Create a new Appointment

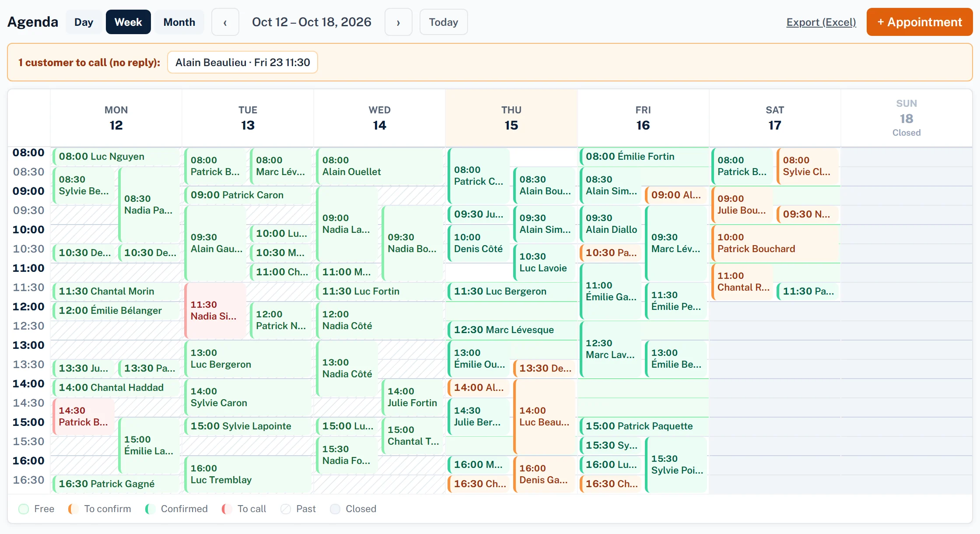[920, 22]
